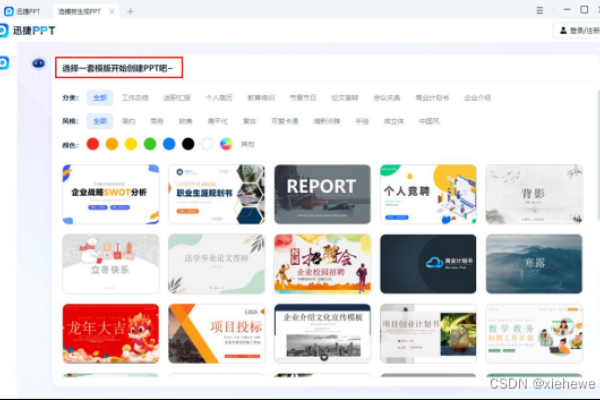Viewport: 600px width, 400px height.
Task: Open the hamburger menu icon in title bar
Action: coord(540,11)
